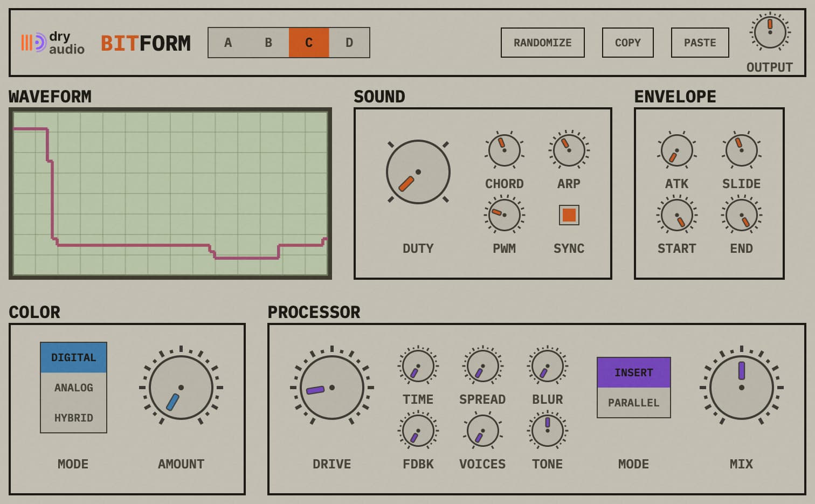
Task: Select PARALLEL processor mode
Action: (634, 403)
